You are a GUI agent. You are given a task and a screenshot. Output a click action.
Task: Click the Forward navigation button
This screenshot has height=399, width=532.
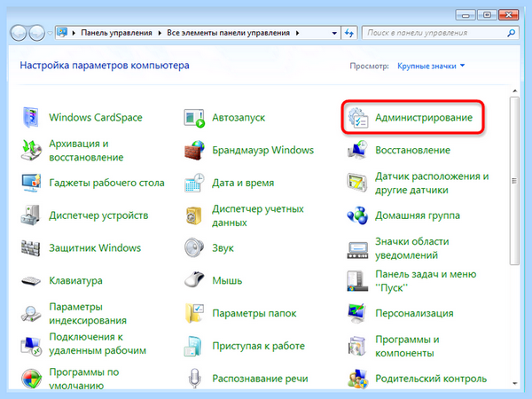[36, 33]
